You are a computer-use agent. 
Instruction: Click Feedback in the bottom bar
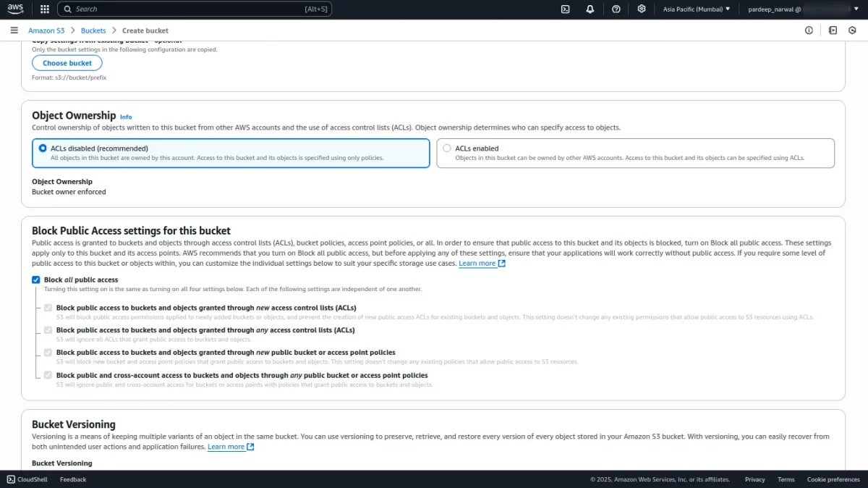[72, 479]
